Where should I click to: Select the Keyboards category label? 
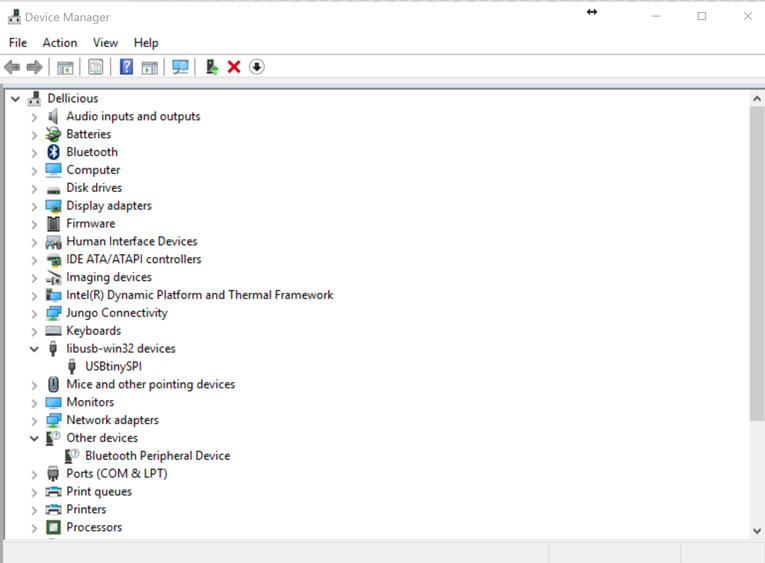tap(94, 331)
